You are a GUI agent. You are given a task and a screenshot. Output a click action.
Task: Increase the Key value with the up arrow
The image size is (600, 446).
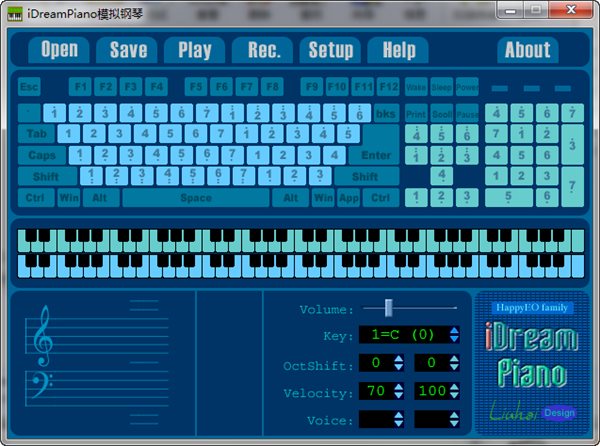click(454, 330)
